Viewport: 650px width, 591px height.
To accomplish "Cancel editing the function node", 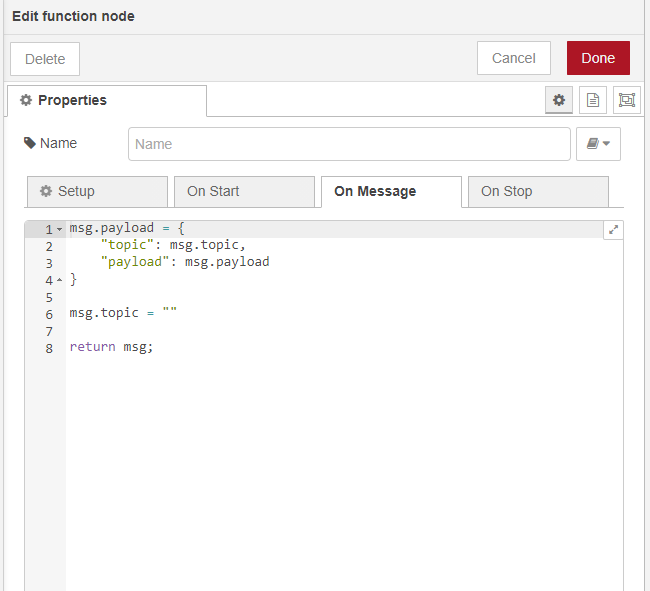I will [514, 58].
